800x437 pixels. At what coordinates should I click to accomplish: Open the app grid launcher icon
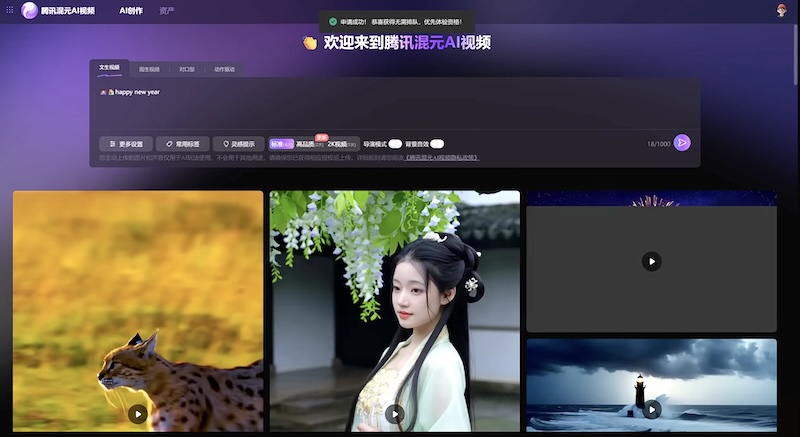tap(9, 10)
